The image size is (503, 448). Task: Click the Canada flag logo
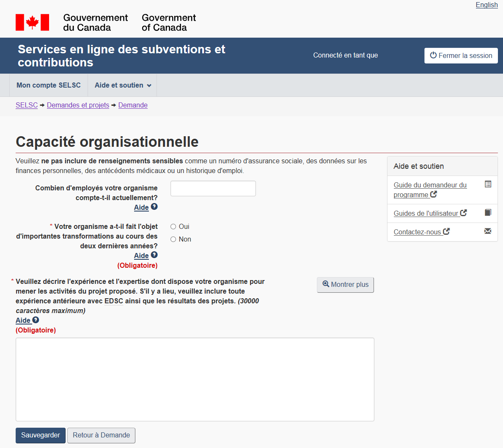pos(32,22)
